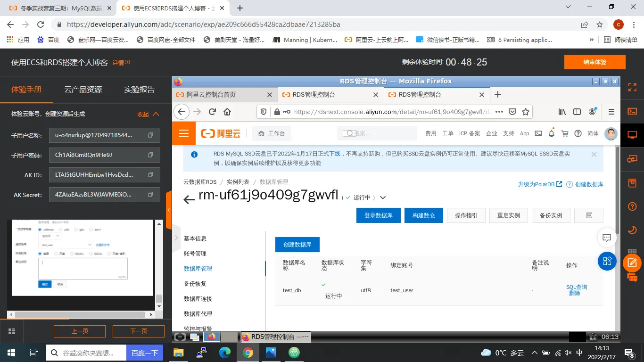Click 删除 link for test_db
The width and height of the screenshot is (644, 362).
(x=574, y=293)
